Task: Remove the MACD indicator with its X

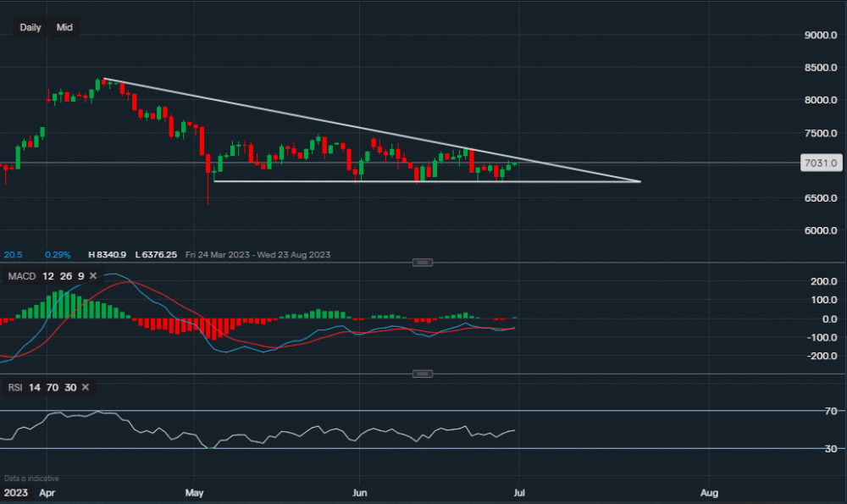Action: pyautogui.click(x=93, y=276)
